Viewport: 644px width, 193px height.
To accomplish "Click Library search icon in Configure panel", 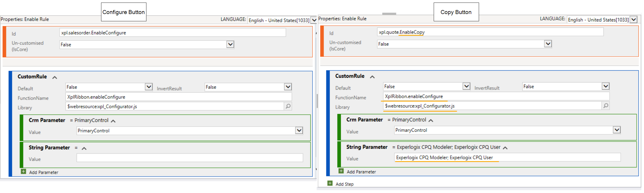I will (288, 106).
